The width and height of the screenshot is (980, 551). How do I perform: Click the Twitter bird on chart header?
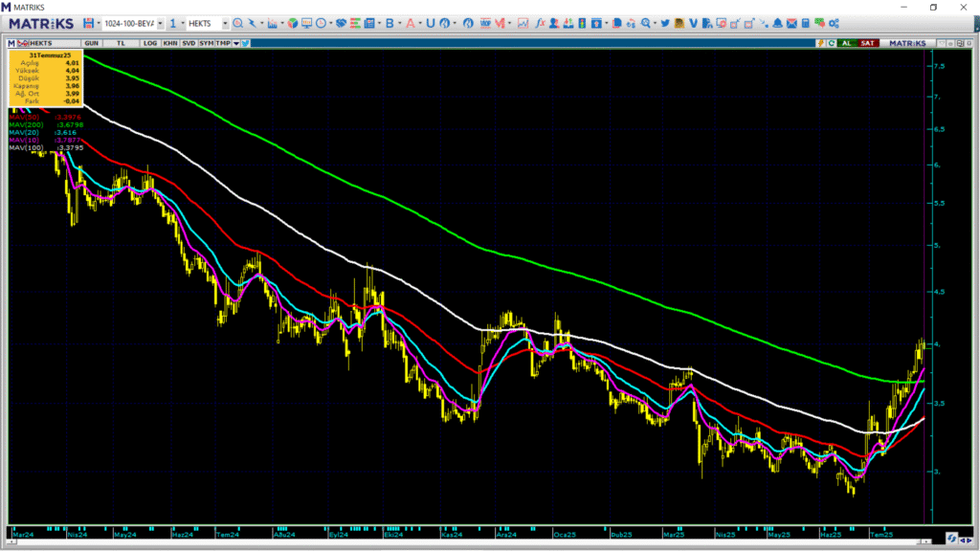pos(246,43)
